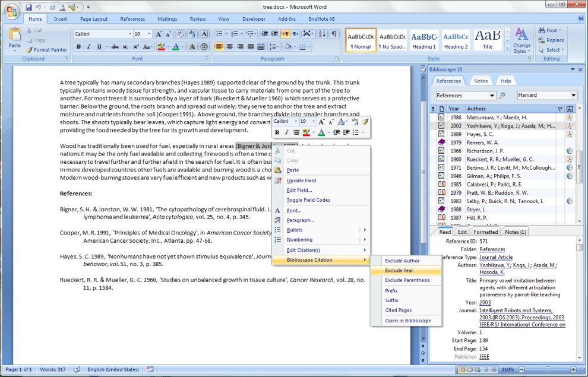
Task: Click the magnifier search icon in Biblioscape panel
Action: point(502,96)
